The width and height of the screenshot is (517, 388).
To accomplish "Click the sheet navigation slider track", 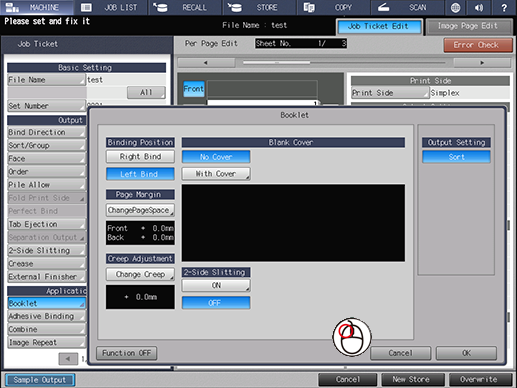I will pos(344,63).
